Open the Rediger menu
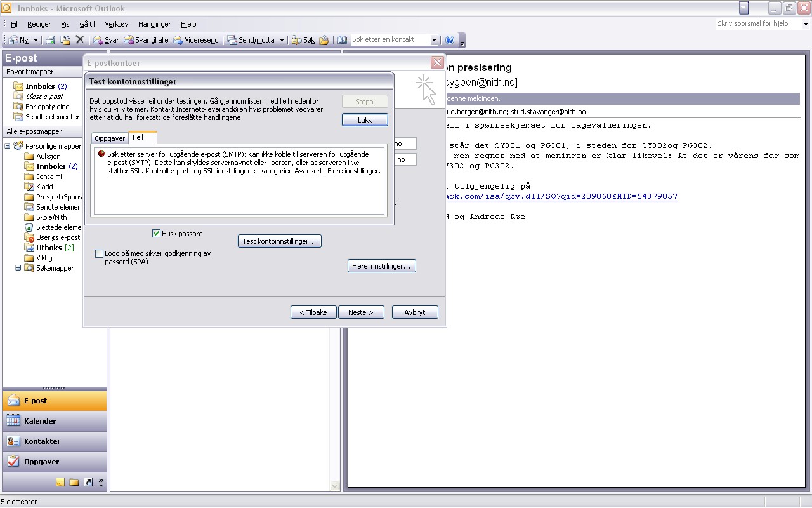Screen dimensions: 812x508 (39, 24)
